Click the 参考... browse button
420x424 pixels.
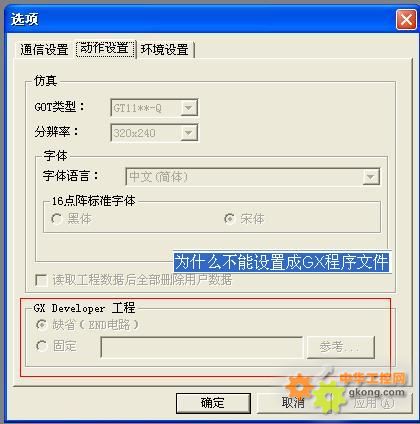pyautogui.click(x=340, y=347)
